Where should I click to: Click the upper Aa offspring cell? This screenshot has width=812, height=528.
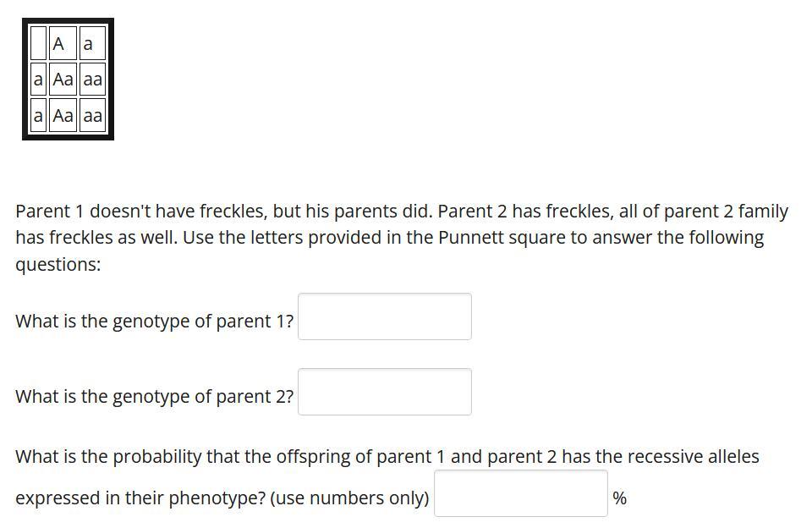(63, 80)
